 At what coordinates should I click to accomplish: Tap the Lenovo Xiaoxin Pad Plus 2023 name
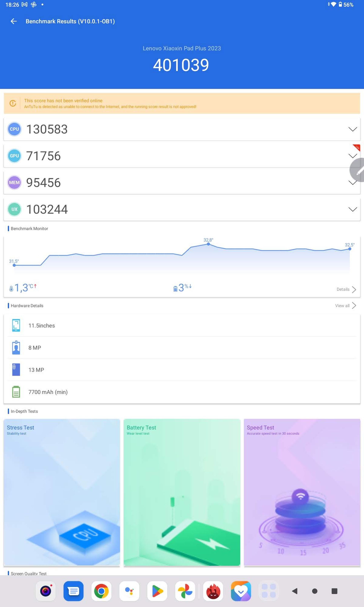click(x=182, y=48)
